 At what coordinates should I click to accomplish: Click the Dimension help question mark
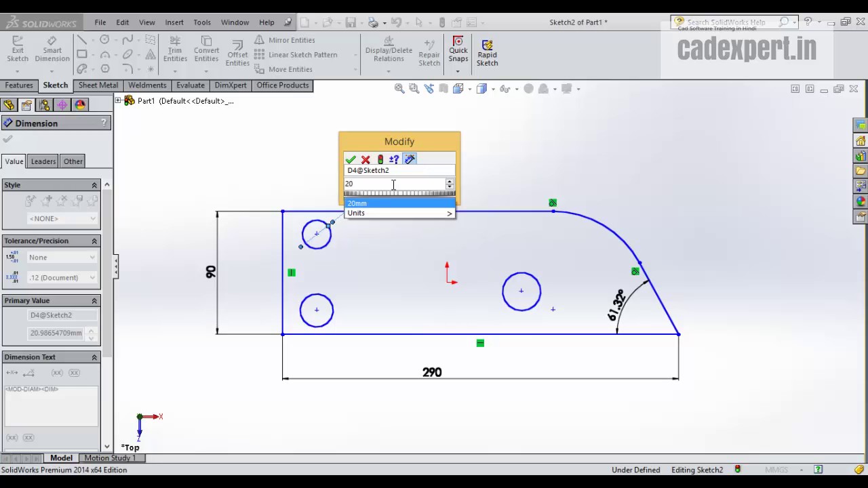click(x=104, y=123)
